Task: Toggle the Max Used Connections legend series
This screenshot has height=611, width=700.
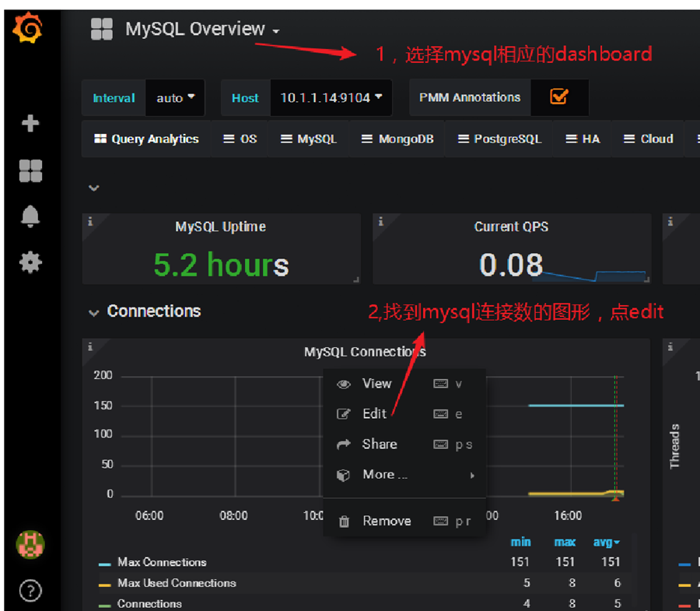Action: (x=177, y=583)
